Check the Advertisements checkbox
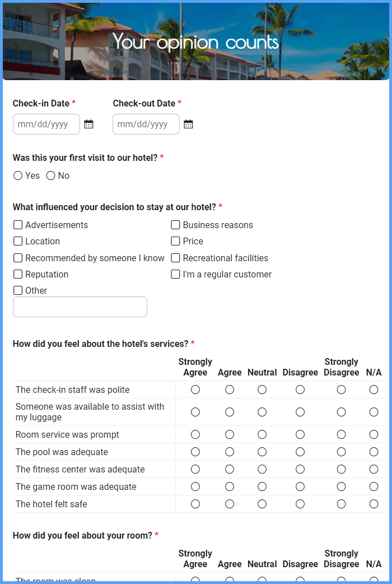The width and height of the screenshot is (392, 584). 18,225
